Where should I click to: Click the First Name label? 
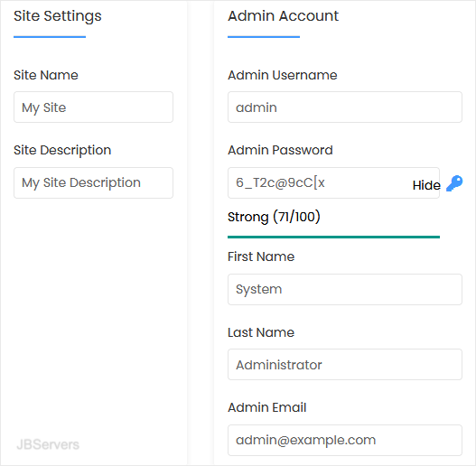(261, 256)
